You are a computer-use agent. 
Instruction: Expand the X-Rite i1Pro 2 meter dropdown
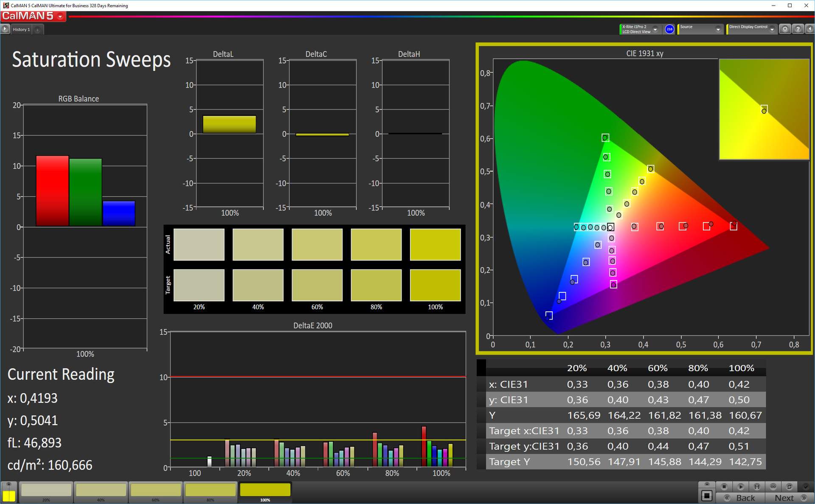[x=655, y=29]
